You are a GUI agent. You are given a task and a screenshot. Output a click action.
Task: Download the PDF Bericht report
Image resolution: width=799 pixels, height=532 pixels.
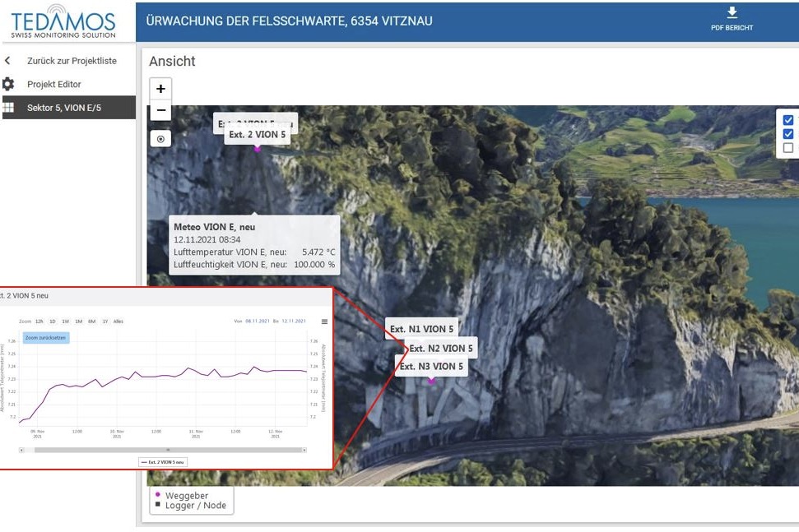click(732, 20)
